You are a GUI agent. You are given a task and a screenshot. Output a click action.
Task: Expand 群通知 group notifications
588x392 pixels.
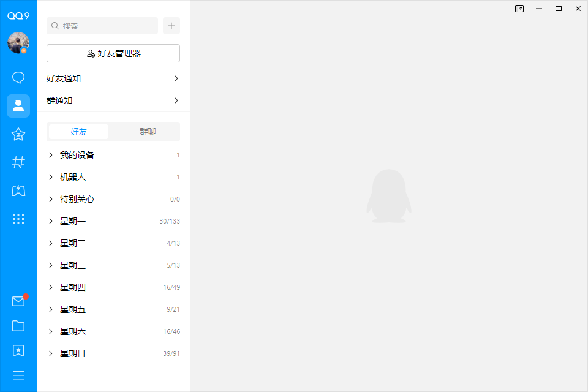click(113, 100)
